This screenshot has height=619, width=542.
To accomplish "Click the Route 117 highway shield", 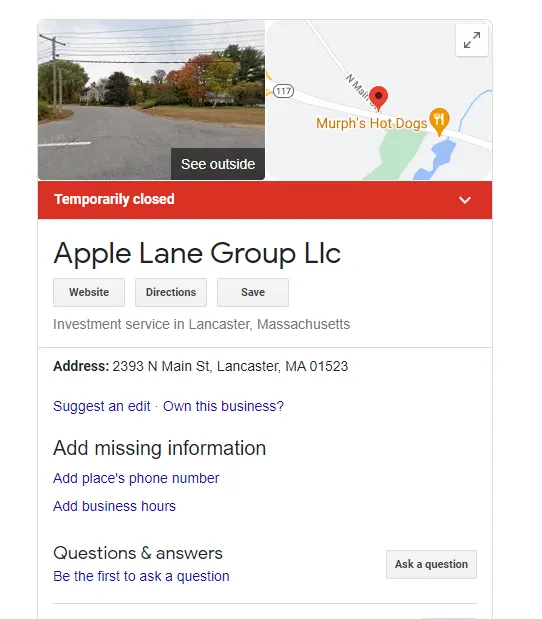I will click(x=283, y=91).
